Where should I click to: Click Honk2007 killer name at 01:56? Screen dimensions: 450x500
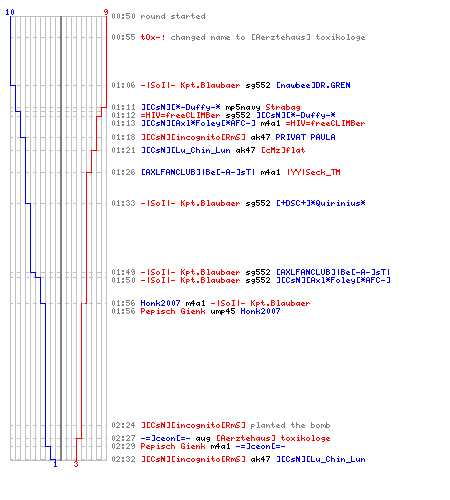[x=160, y=303]
